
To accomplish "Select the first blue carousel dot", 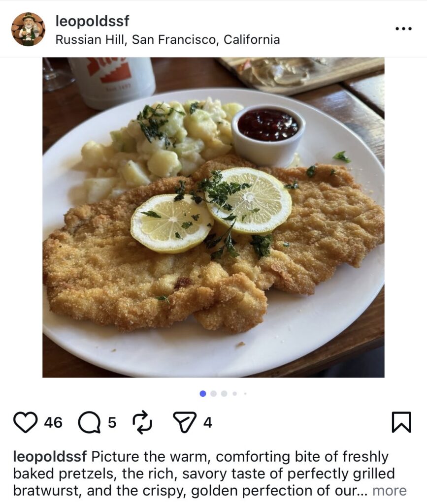I will click(203, 393).
